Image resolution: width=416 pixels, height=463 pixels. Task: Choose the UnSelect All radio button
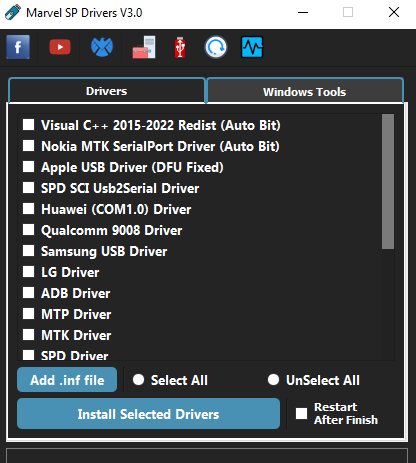(x=273, y=380)
